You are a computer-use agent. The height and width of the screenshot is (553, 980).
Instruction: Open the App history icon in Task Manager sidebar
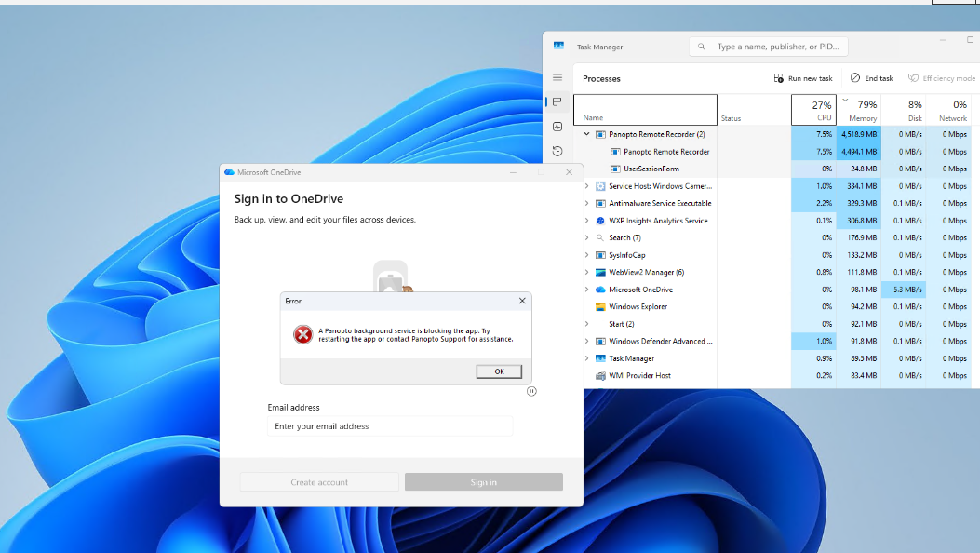(557, 151)
